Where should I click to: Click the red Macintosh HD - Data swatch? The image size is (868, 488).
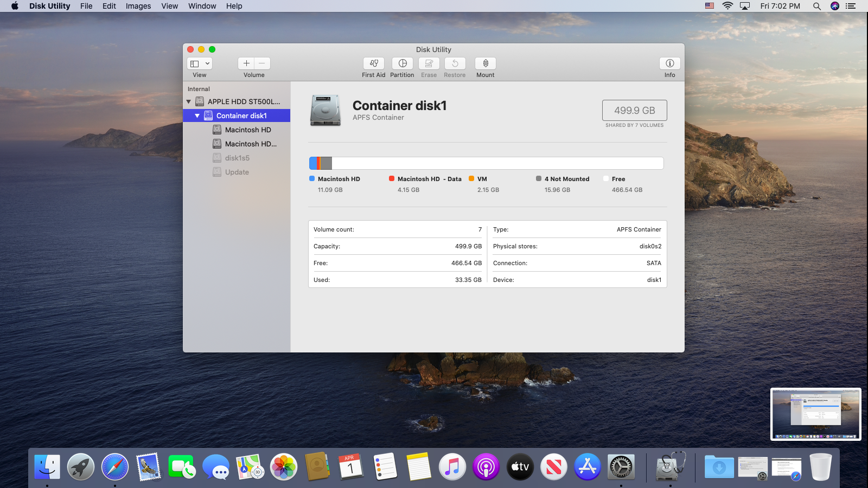click(392, 178)
